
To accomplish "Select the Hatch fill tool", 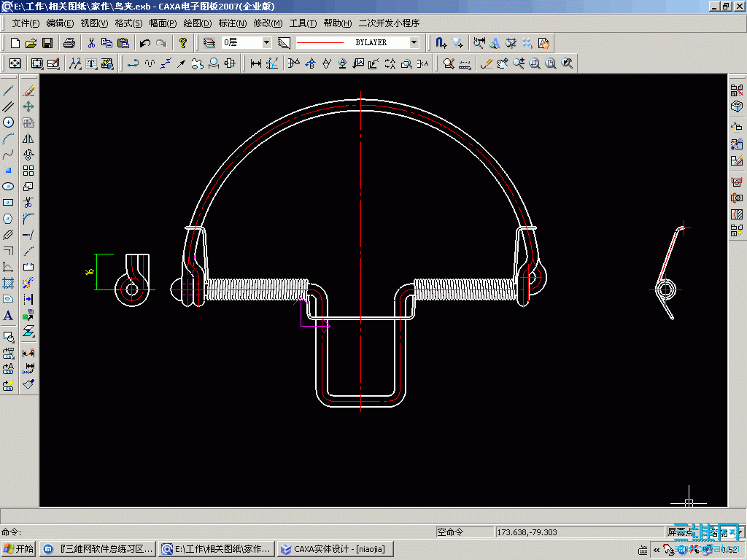I will [9, 283].
